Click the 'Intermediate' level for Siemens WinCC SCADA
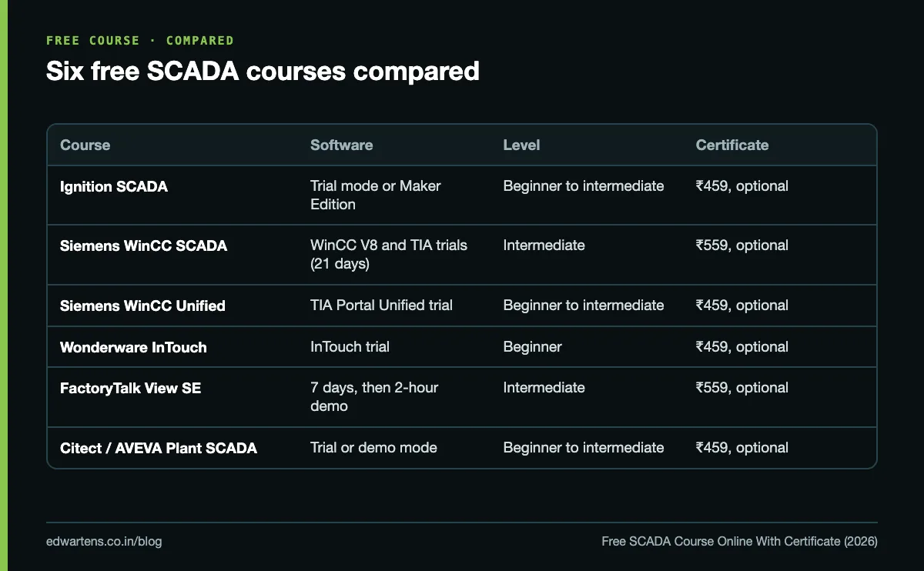Viewport: 924px width, 571px height. tap(544, 245)
